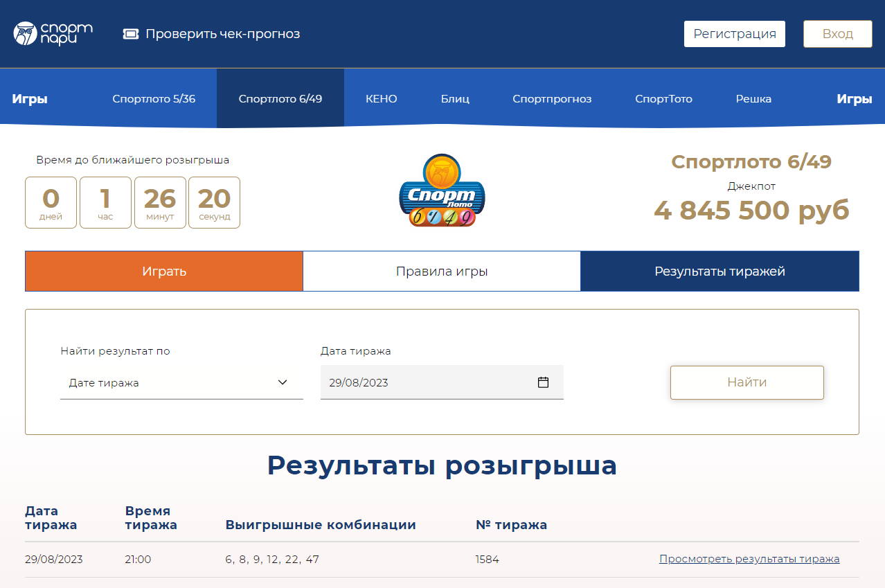The image size is (885, 588).
Task: Open the calendar picker icon in date field
Action: tap(543, 382)
